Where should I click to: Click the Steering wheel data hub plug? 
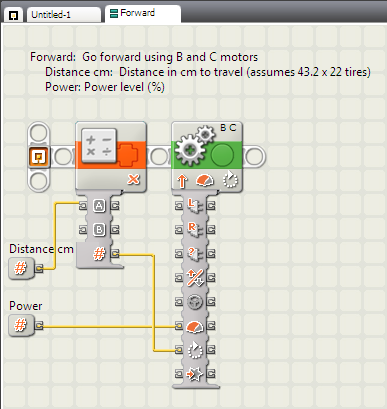tap(195, 302)
